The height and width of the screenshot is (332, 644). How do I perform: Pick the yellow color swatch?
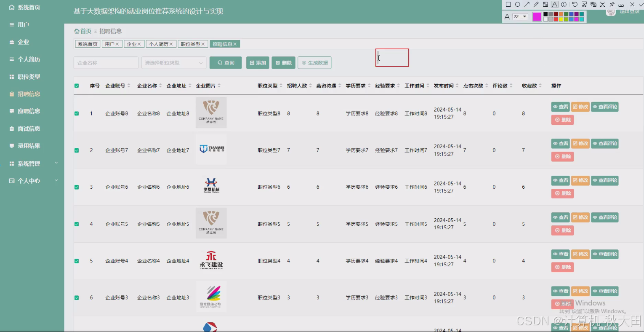[x=561, y=19]
